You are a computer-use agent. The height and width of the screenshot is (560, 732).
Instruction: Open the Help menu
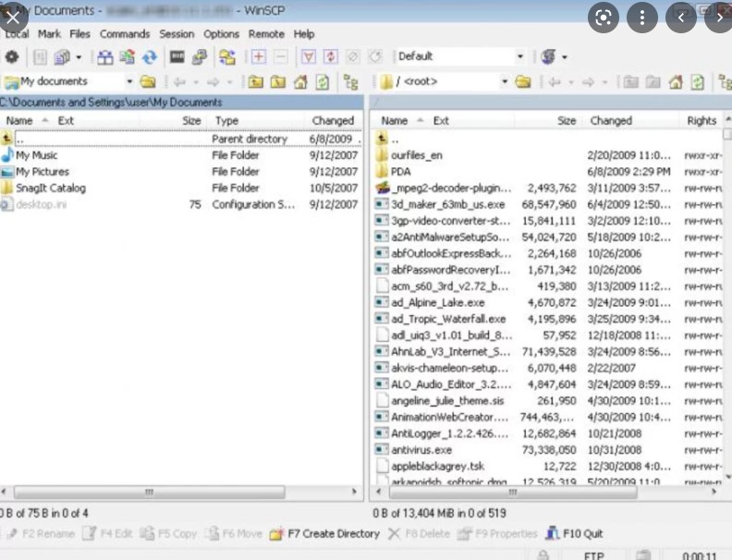tap(304, 34)
